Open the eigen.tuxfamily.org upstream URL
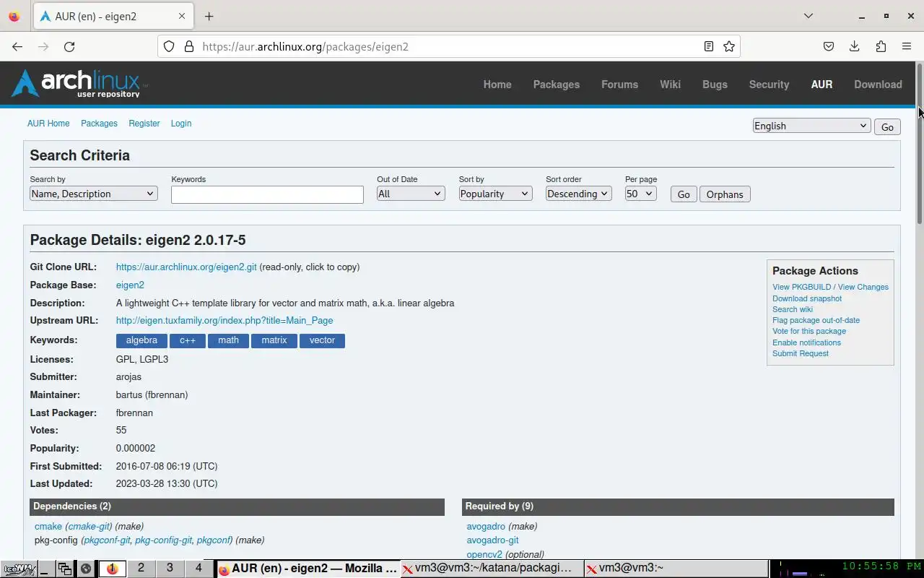 [x=225, y=320]
